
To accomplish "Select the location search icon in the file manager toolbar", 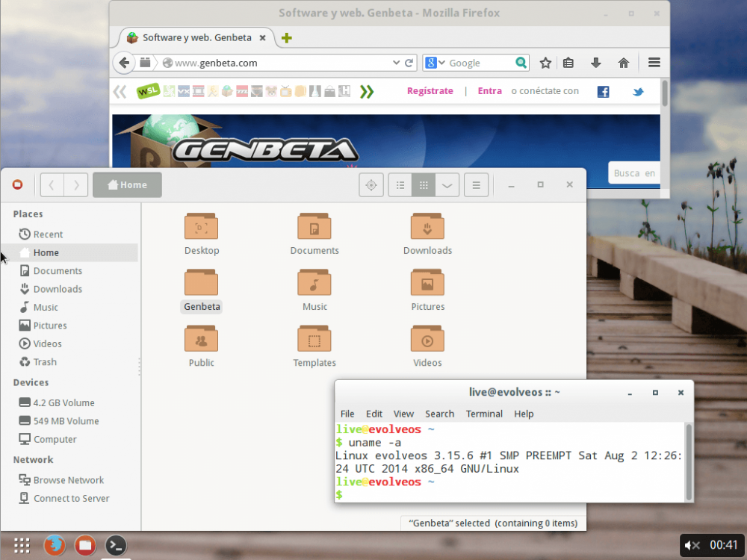I will pos(371,184).
